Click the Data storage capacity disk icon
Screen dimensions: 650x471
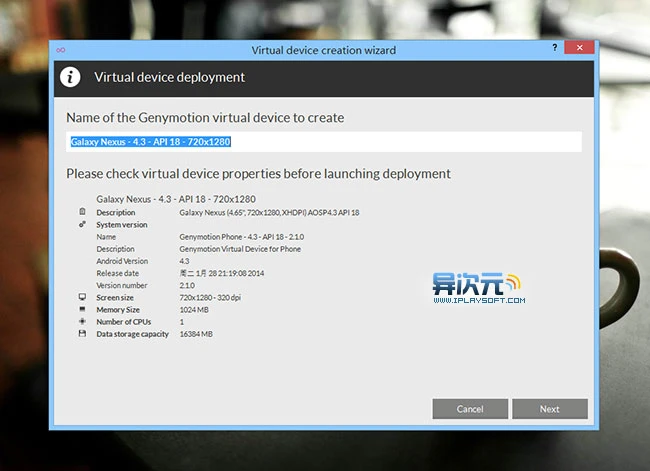click(82, 333)
